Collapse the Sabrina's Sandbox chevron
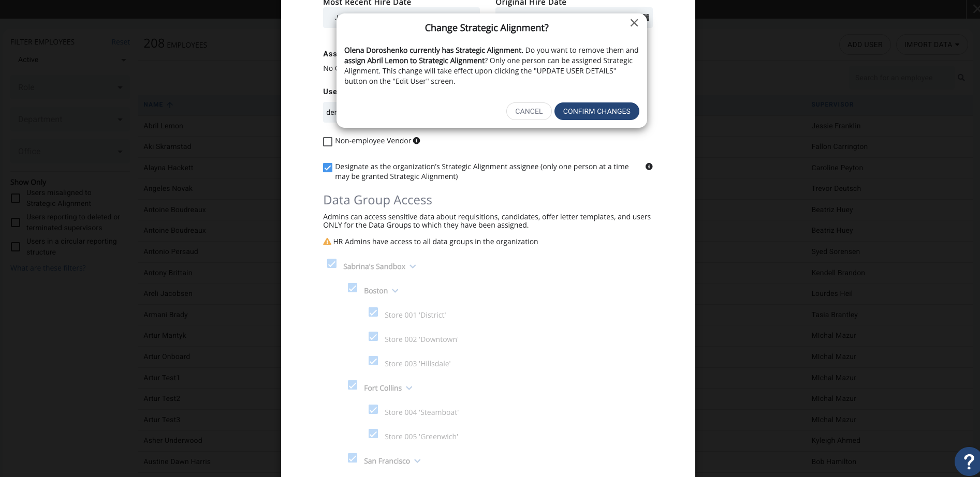Image resolution: width=980 pixels, height=477 pixels. tap(413, 266)
